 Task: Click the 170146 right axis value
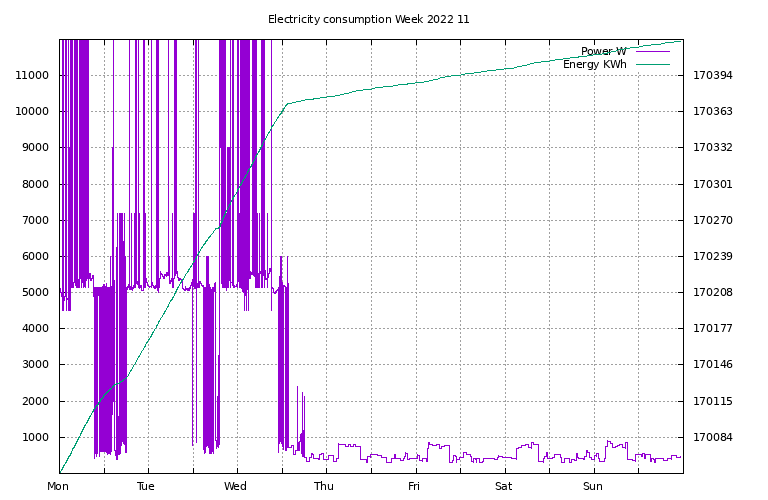tap(713, 364)
